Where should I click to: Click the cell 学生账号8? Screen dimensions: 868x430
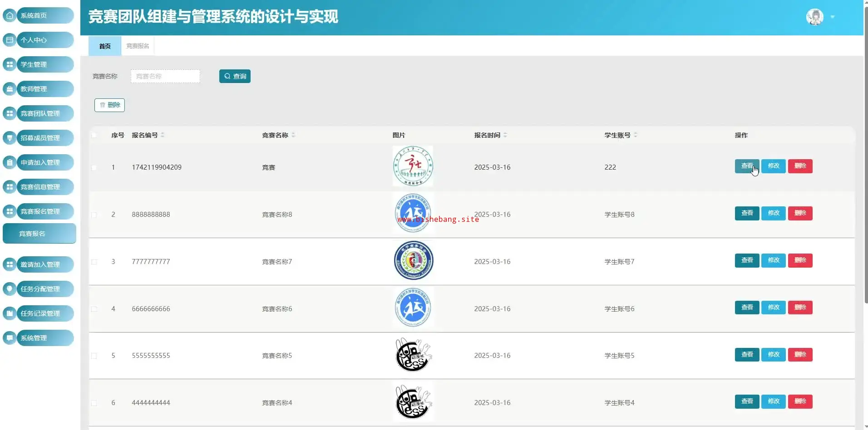tap(619, 215)
